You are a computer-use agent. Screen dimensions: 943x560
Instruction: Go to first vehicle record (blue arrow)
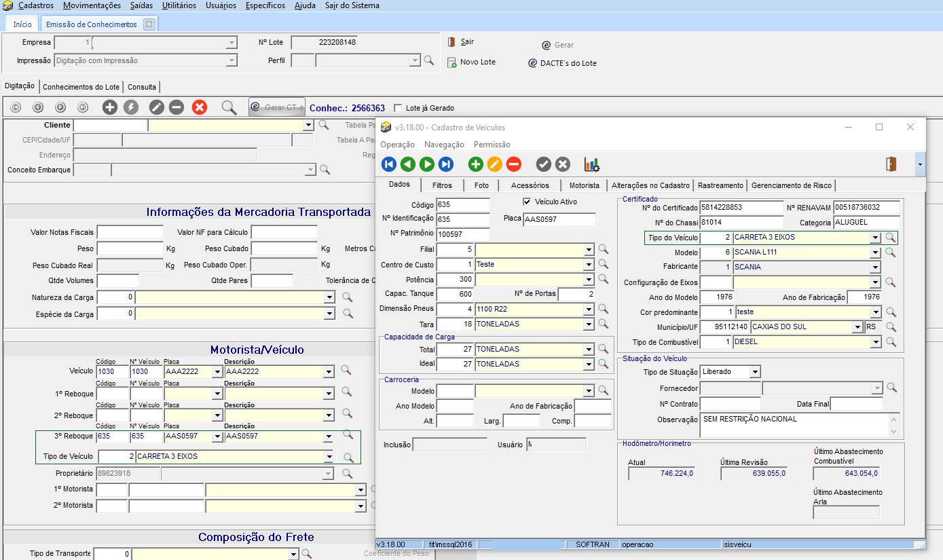pyautogui.click(x=388, y=164)
